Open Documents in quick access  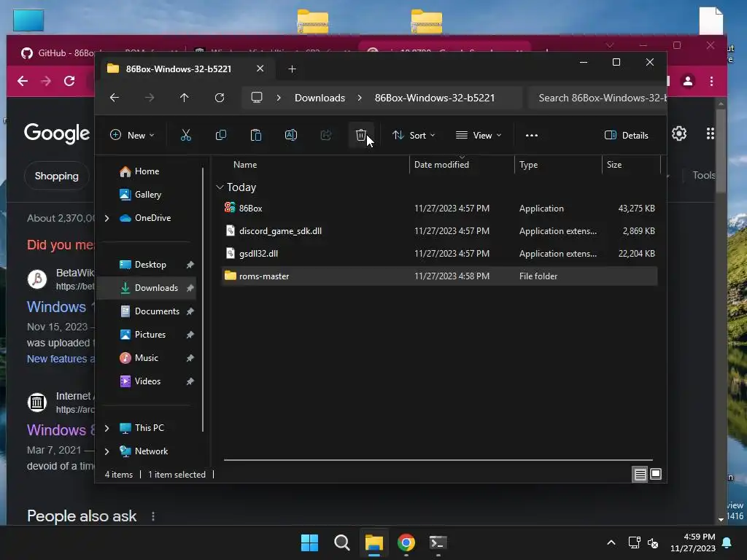(x=157, y=311)
